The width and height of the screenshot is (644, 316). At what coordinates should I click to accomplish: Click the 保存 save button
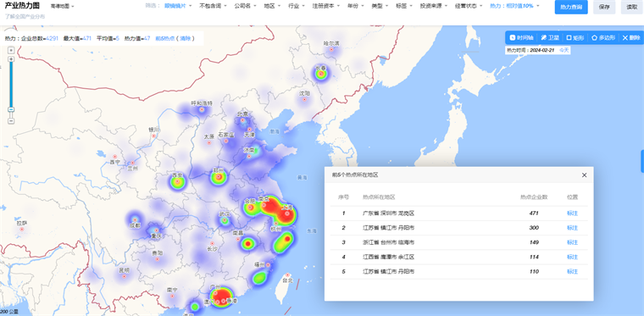pyautogui.click(x=604, y=7)
